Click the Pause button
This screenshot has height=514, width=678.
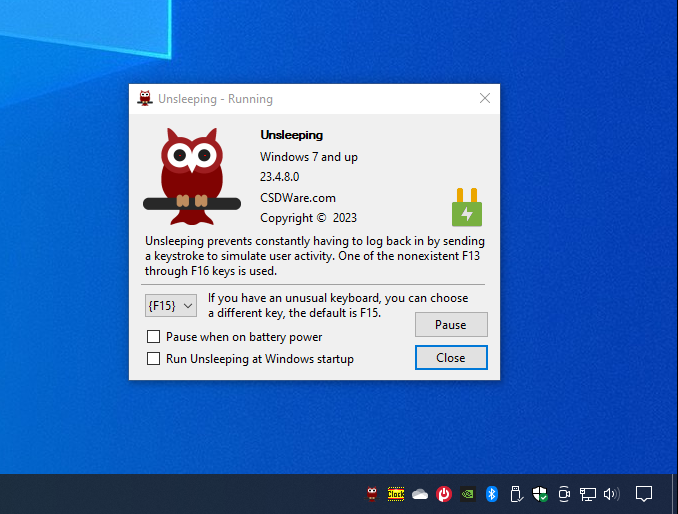pyautogui.click(x=451, y=325)
